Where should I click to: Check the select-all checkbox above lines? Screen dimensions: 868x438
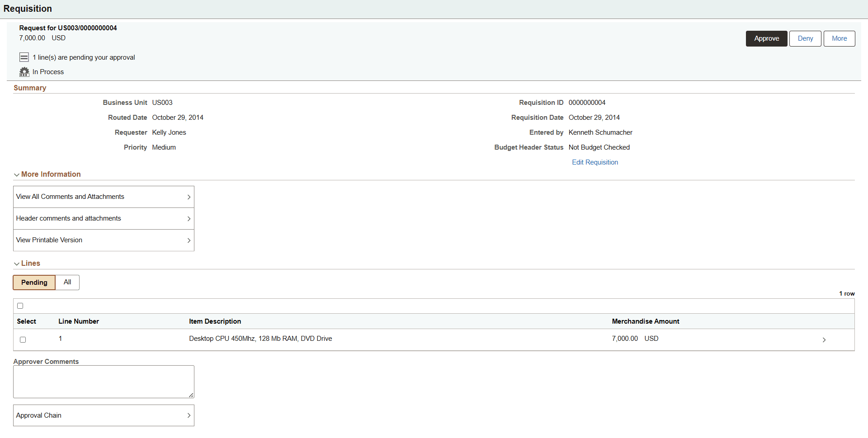pyautogui.click(x=20, y=306)
